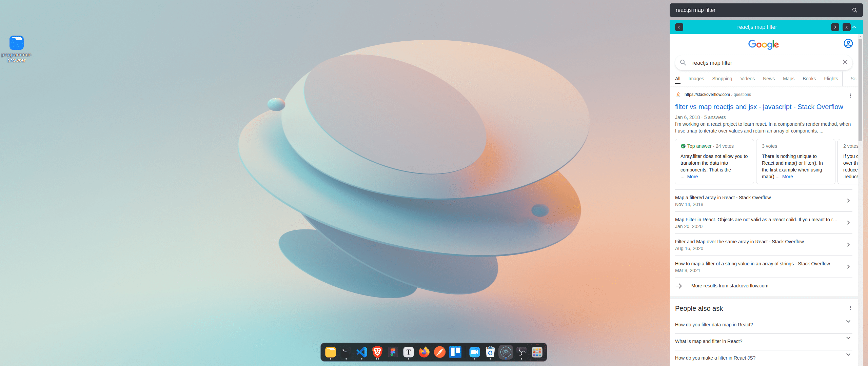Open 'filter vs map reactjs and jsx' Stack Overflow result
The height and width of the screenshot is (366, 868).
click(x=757, y=106)
